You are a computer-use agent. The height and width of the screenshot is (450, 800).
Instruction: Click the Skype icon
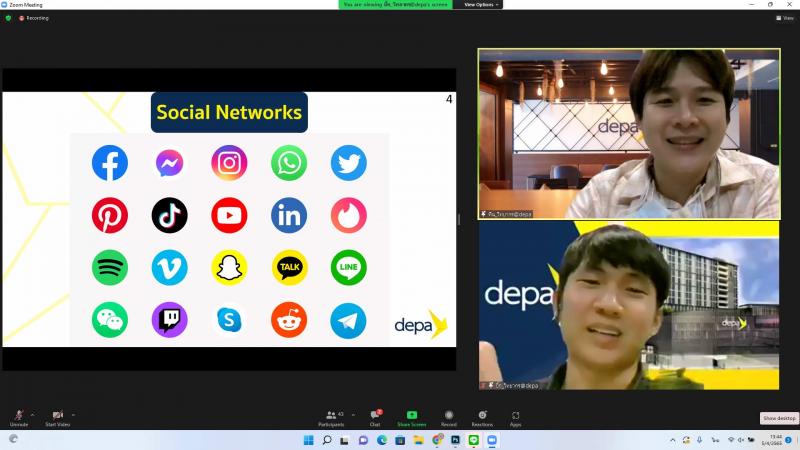click(x=229, y=320)
